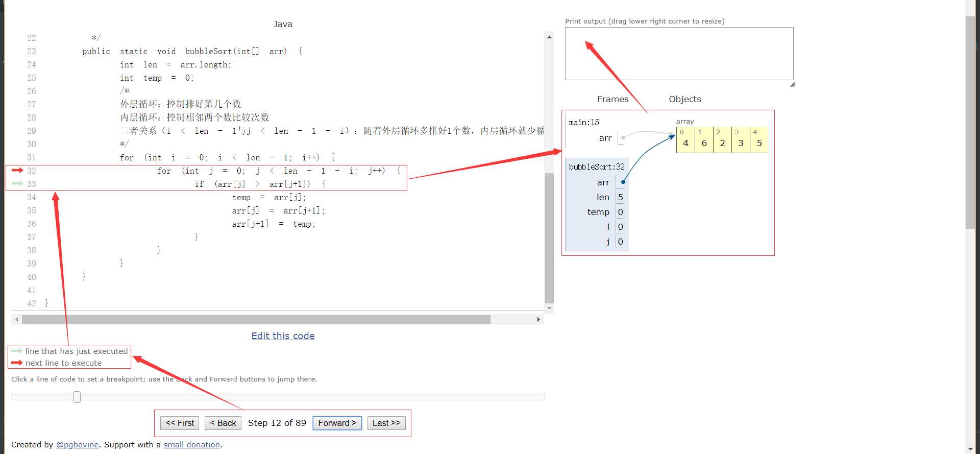Click the i variable value 0

pos(621,227)
